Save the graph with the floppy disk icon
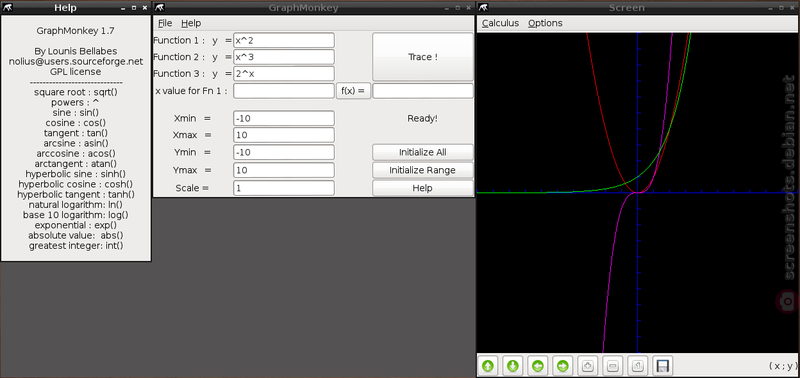The width and height of the screenshot is (800, 378). tap(663, 366)
